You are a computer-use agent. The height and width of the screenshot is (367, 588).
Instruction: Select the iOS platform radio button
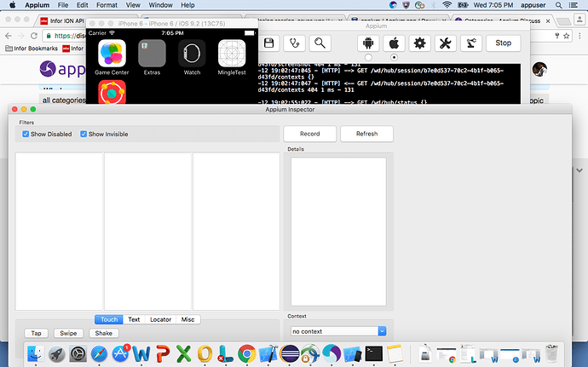[394, 57]
